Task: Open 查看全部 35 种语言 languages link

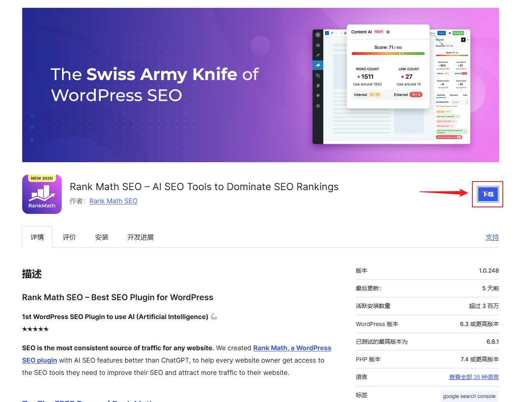Action: click(x=474, y=377)
